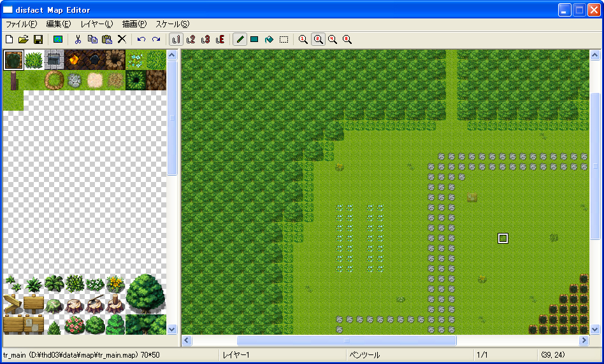Click the Delete X toolbar button
This screenshot has width=604, height=364.
click(122, 39)
